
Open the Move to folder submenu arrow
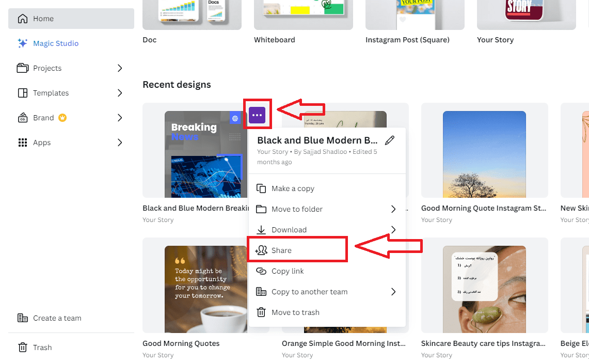coord(393,209)
